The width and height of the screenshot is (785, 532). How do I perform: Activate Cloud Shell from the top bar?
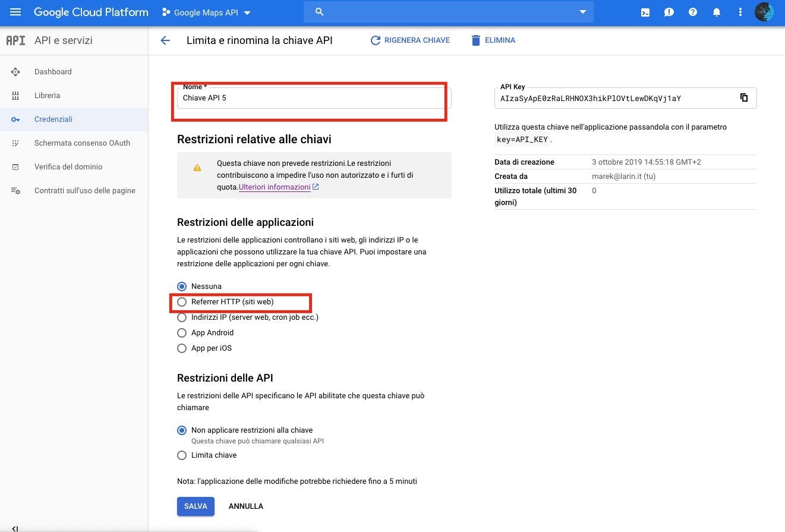click(x=645, y=12)
